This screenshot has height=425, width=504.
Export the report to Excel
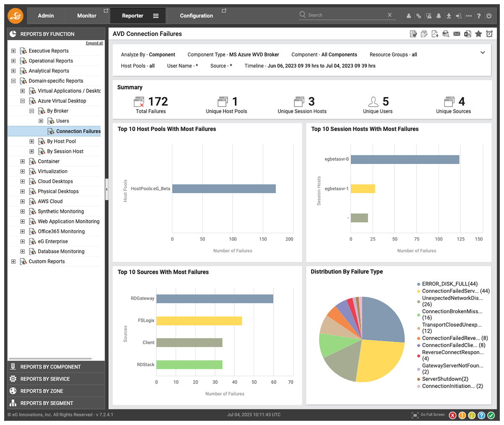pos(467,34)
